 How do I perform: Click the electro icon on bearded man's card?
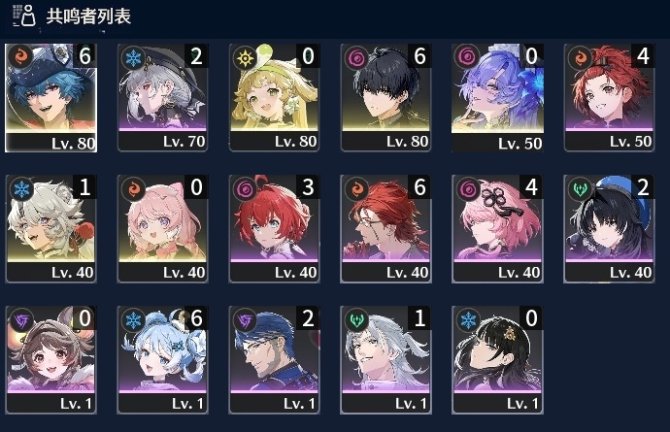[x=245, y=320]
